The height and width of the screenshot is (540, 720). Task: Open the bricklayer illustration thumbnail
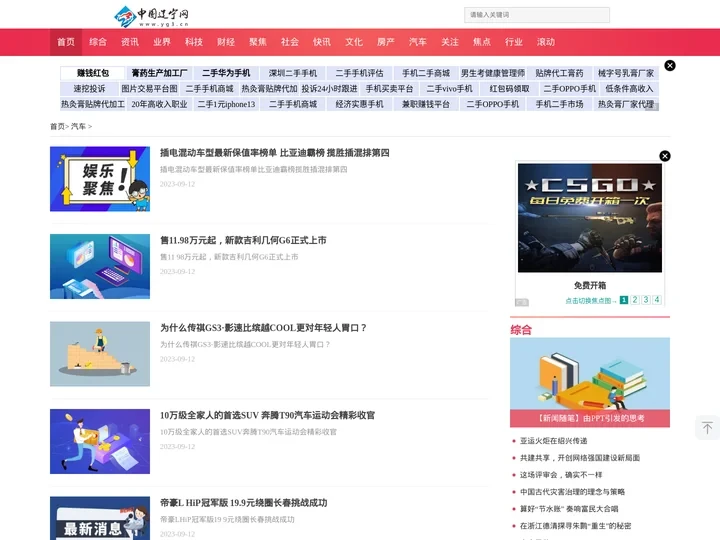100,354
